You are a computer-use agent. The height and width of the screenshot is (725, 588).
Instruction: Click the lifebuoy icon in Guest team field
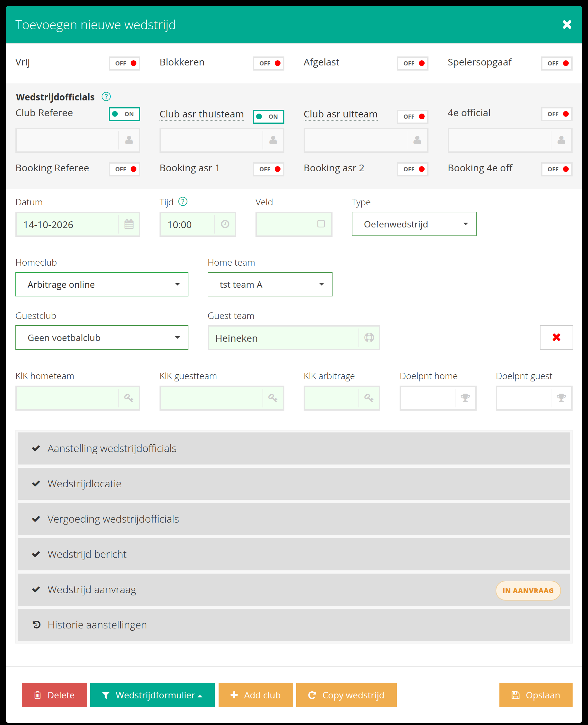click(x=369, y=337)
